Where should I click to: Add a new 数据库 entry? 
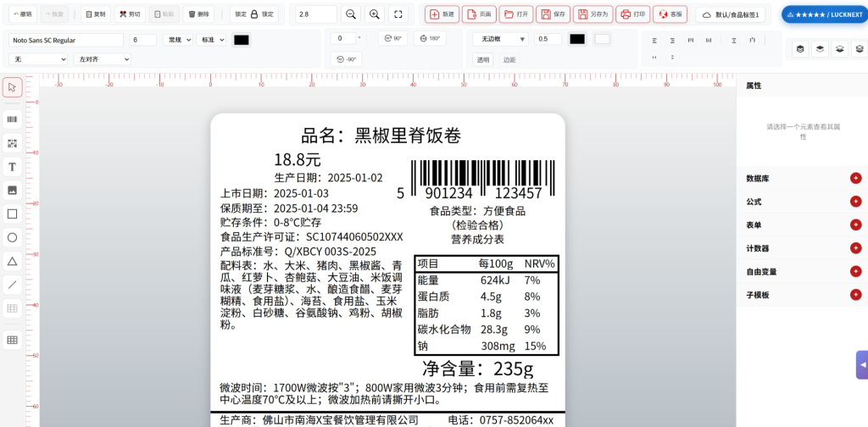pos(856,178)
